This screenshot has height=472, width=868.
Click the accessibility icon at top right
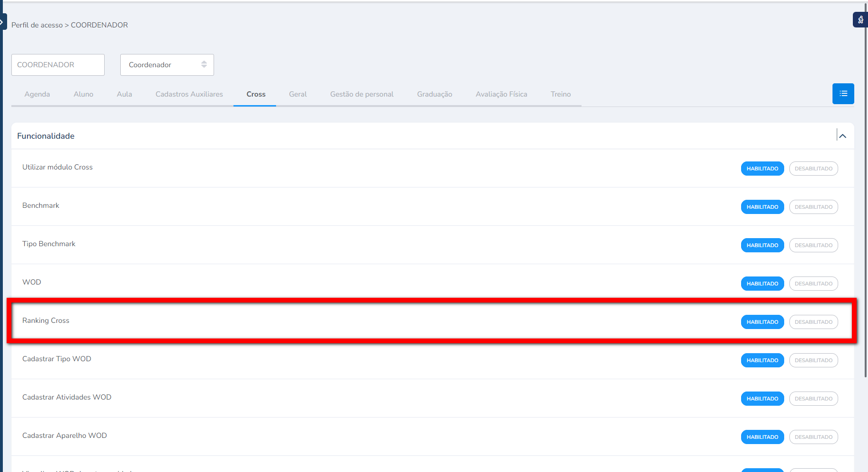click(x=860, y=20)
